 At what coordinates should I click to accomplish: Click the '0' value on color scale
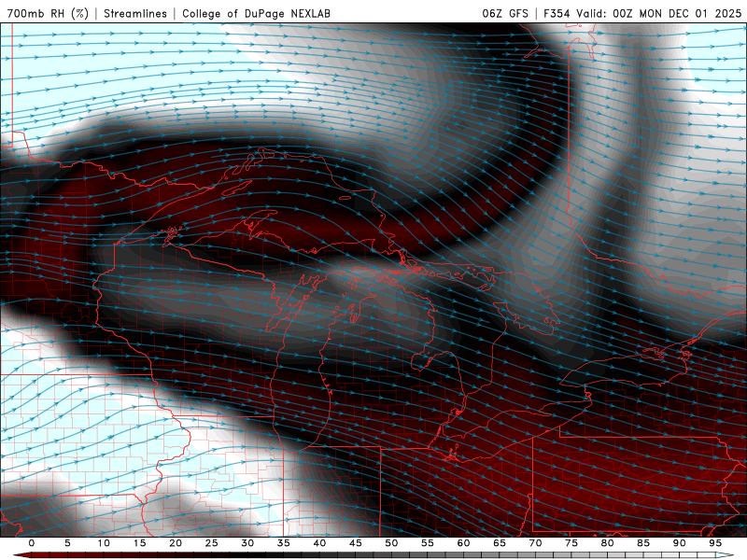[x=32, y=543]
